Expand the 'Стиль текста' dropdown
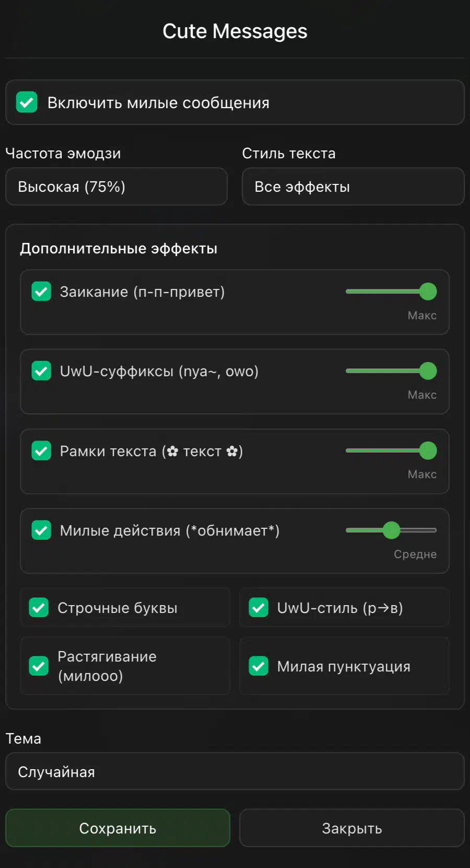 [353, 187]
